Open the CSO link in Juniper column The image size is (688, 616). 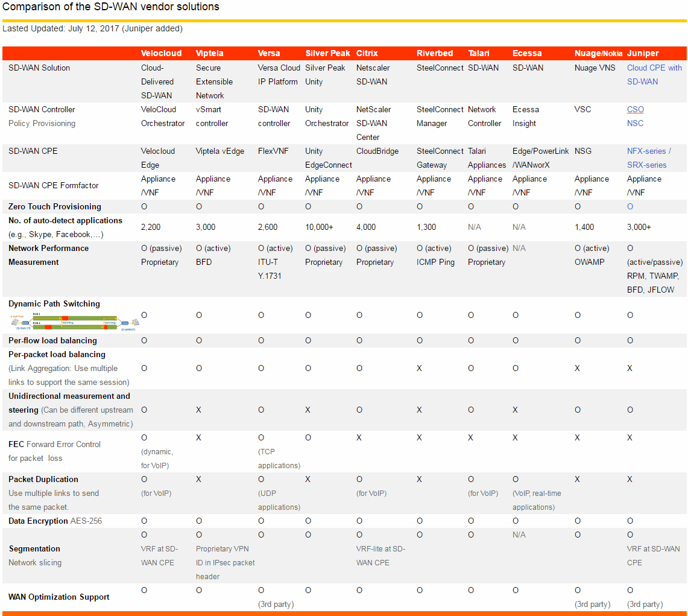click(636, 109)
